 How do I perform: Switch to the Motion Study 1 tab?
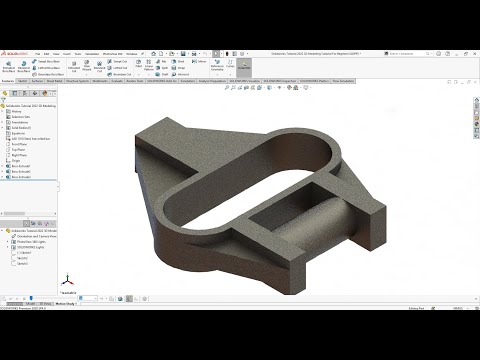[66, 304]
